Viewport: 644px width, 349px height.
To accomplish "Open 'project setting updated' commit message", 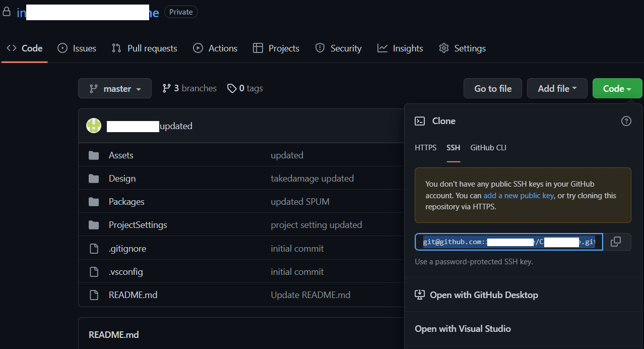I will coord(316,225).
